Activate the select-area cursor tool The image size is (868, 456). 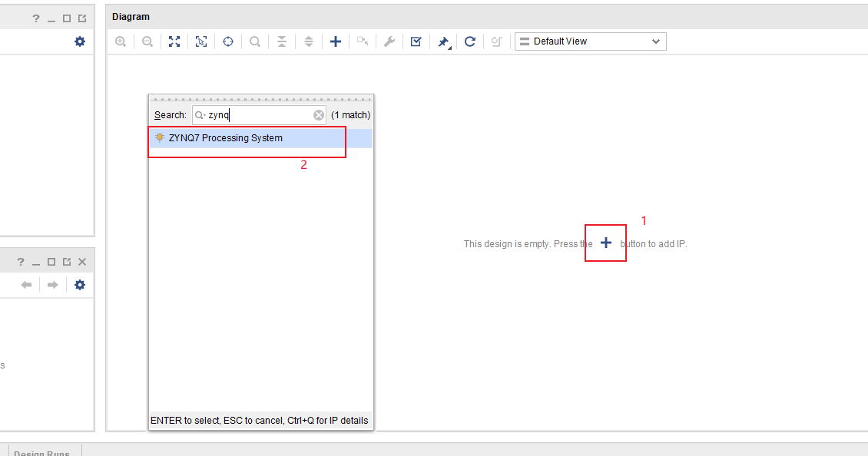tap(201, 41)
